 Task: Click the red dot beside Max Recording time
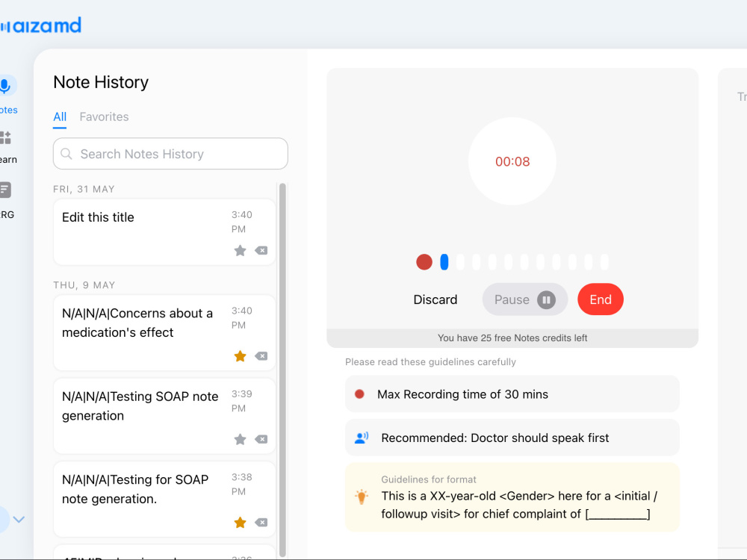coord(360,393)
